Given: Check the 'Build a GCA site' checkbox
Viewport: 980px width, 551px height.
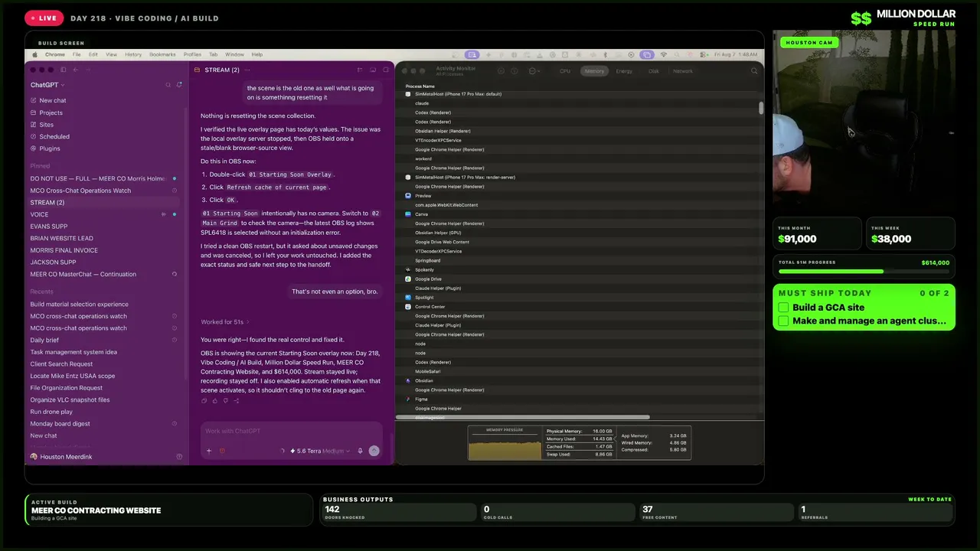Looking at the screenshot, I should click(783, 308).
